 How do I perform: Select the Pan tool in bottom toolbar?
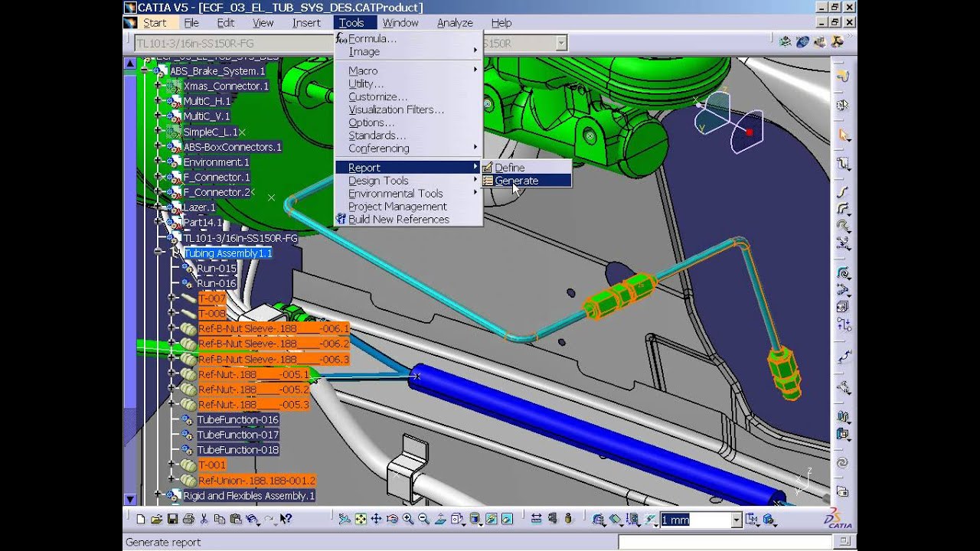(x=377, y=519)
